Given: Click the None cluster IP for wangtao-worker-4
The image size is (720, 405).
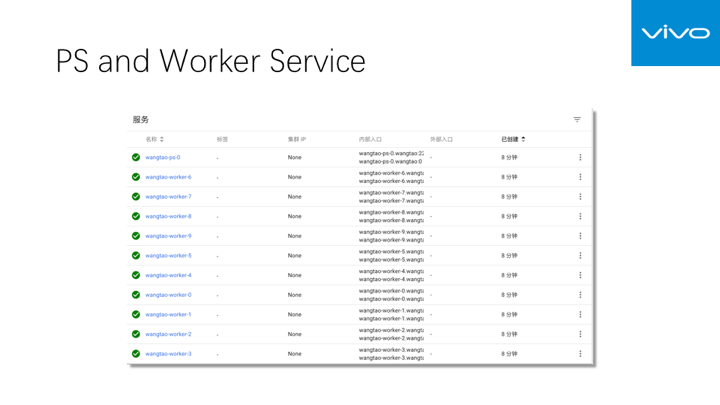Looking at the screenshot, I should pos(295,275).
